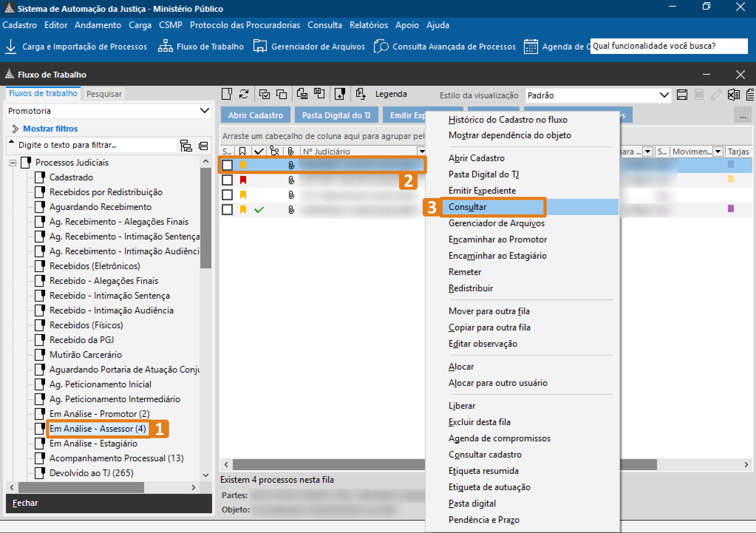756x533 pixels.
Task: Click the select all items icon
Action: click(264, 94)
